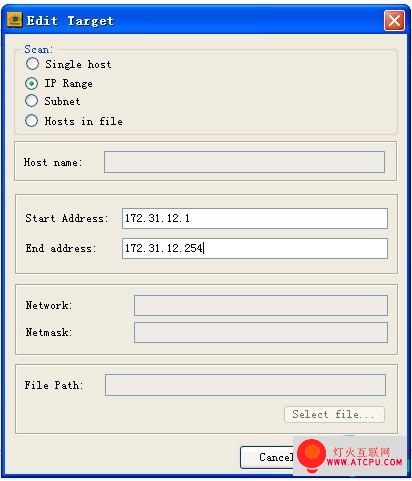Click the Scan group heading label

click(x=38, y=49)
